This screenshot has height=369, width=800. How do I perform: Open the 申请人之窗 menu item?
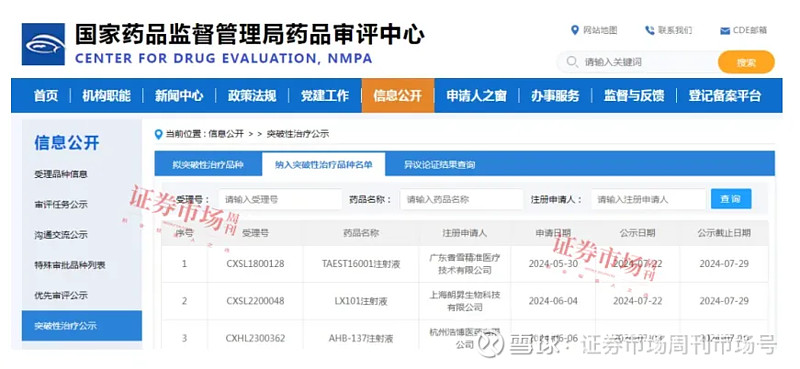[x=477, y=95]
